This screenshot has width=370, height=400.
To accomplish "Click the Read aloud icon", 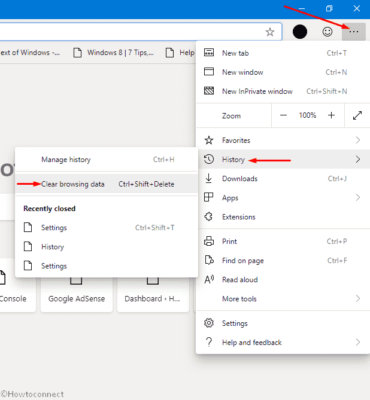I will point(209,279).
